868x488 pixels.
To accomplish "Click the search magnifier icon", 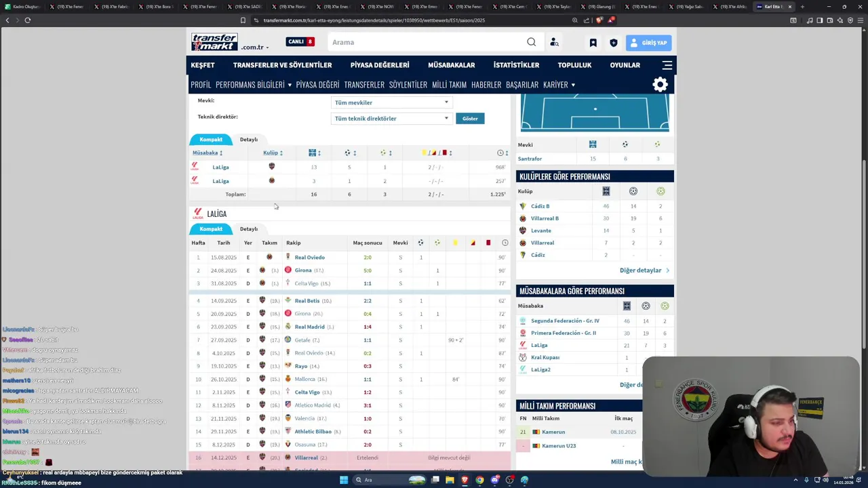I will pos(532,42).
